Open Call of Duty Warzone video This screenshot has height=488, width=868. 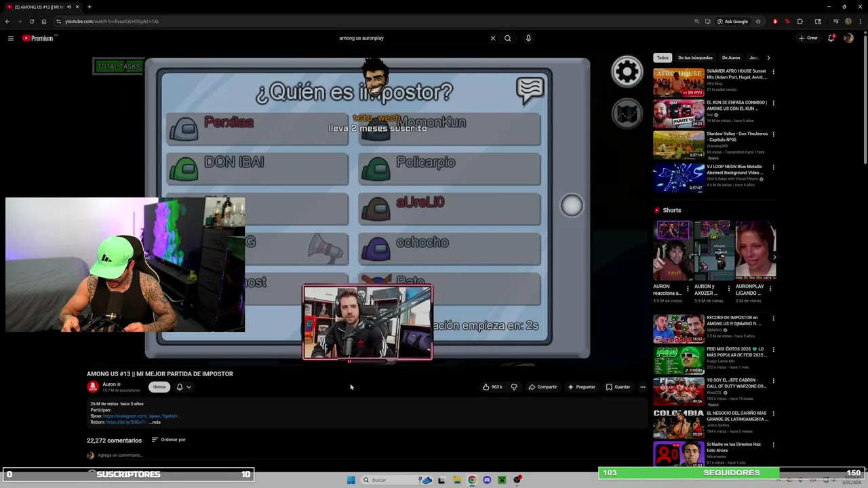point(679,392)
